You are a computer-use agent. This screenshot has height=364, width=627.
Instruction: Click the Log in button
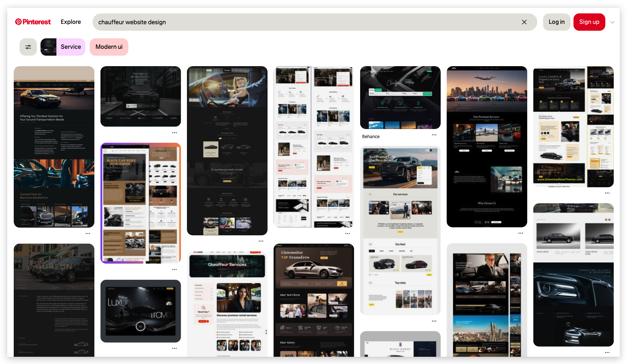(x=556, y=22)
